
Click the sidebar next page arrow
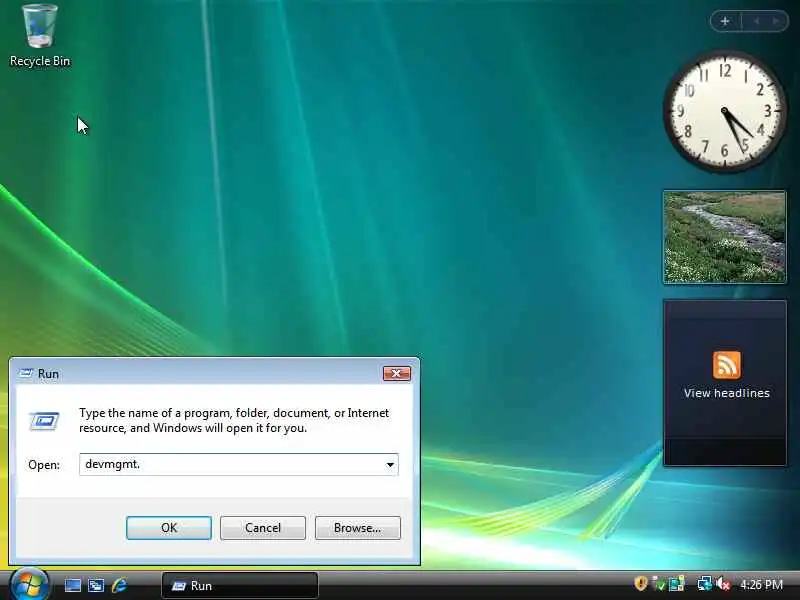[x=776, y=21]
